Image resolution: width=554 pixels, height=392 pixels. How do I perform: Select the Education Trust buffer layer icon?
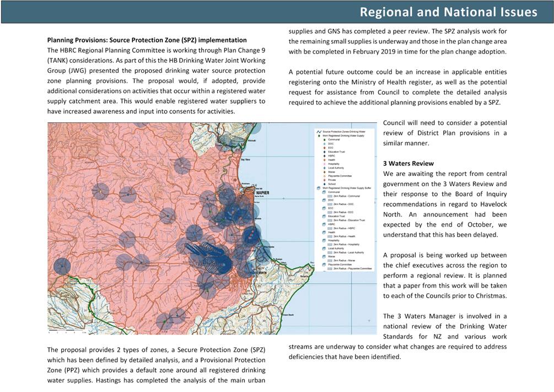coord(324,216)
